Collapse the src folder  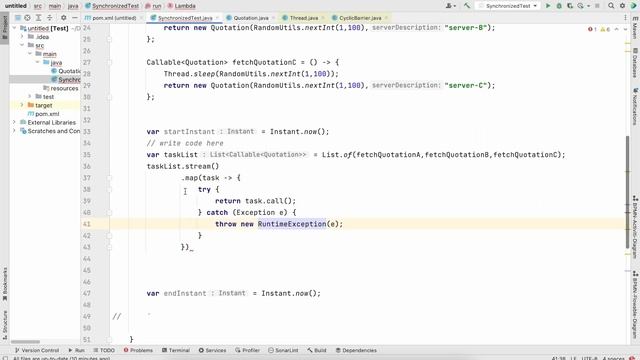click(x=22, y=45)
